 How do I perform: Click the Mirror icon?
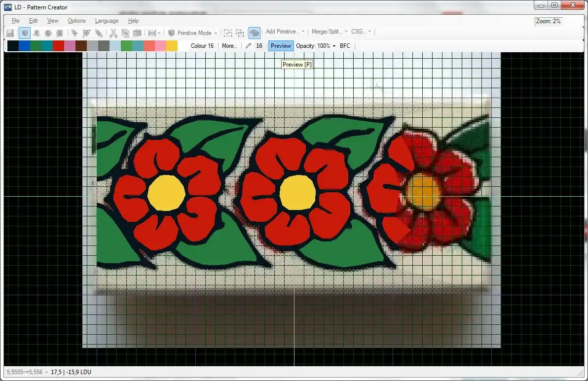[x=152, y=33]
